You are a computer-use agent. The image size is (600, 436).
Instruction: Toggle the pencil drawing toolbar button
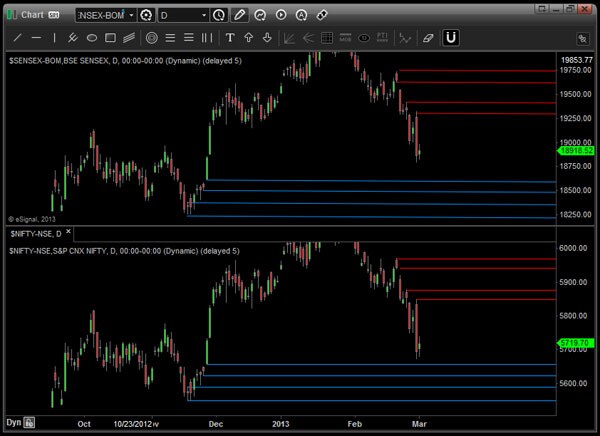pyautogui.click(x=240, y=15)
